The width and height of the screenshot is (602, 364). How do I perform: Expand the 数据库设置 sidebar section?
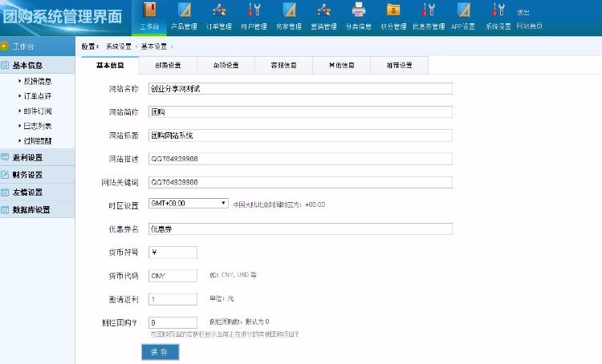click(x=37, y=210)
